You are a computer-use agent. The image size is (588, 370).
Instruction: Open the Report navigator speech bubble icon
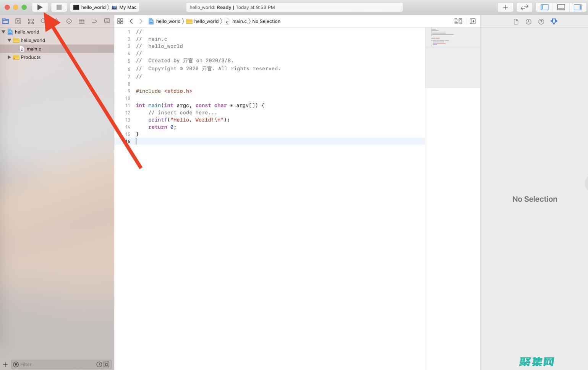pos(107,21)
